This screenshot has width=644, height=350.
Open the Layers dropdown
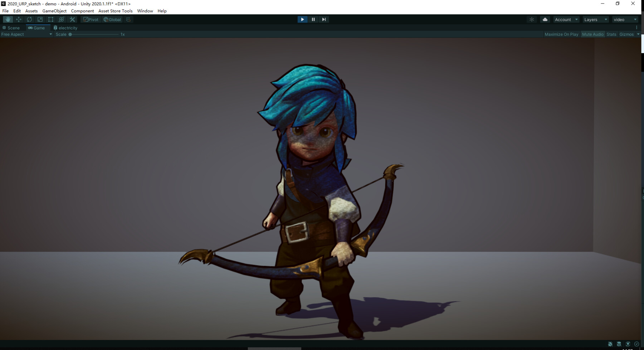click(595, 19)
